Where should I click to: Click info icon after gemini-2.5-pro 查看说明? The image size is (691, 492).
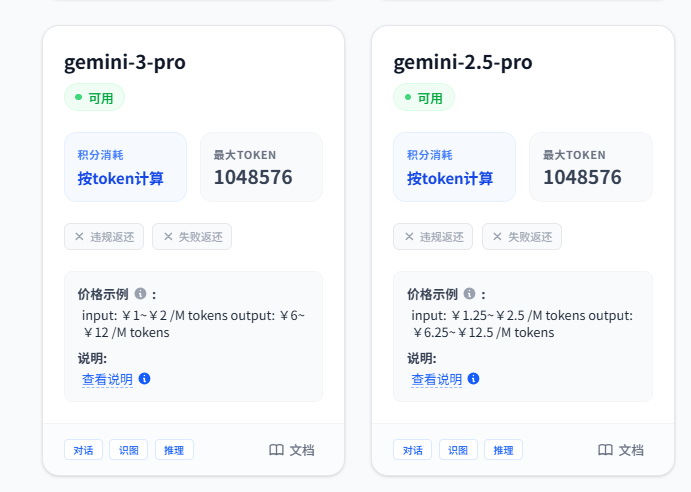(x=473, y=379)
